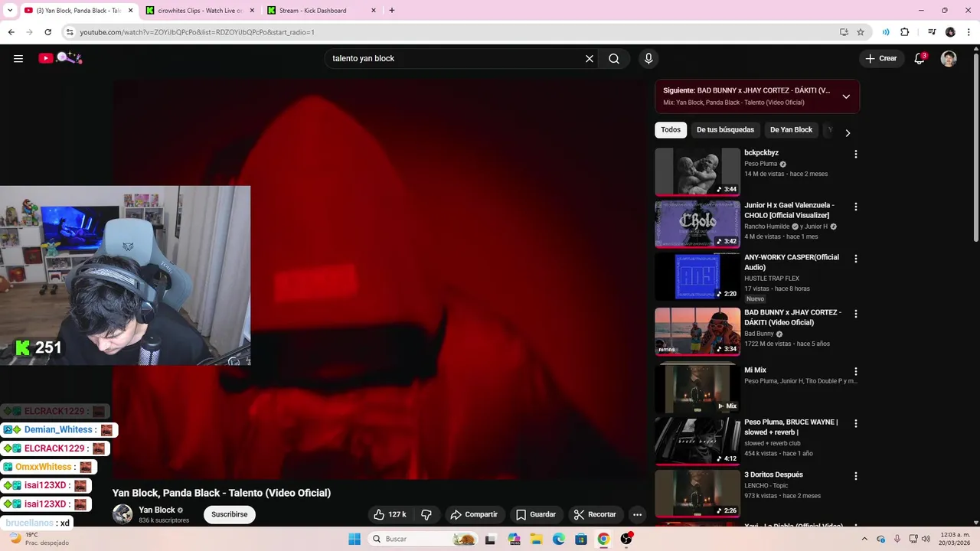Screen dimensions: 980x551
Task: Open options menu for 3 Doritos Después
Action: (x=856, y=476)
